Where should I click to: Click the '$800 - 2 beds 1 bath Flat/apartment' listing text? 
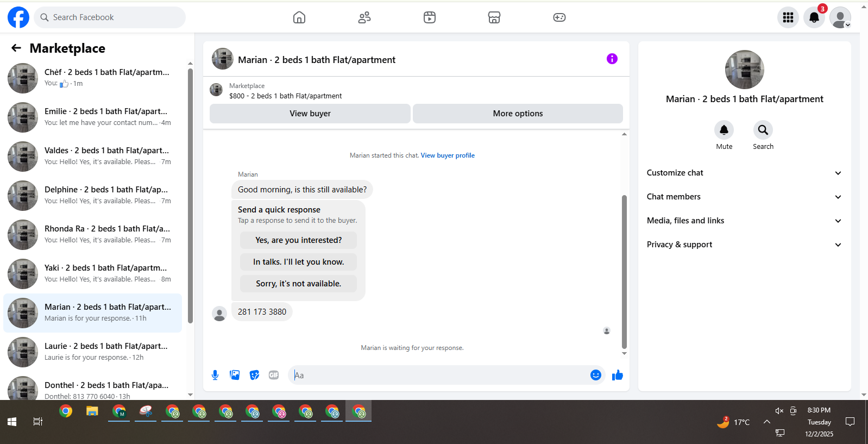286,96
